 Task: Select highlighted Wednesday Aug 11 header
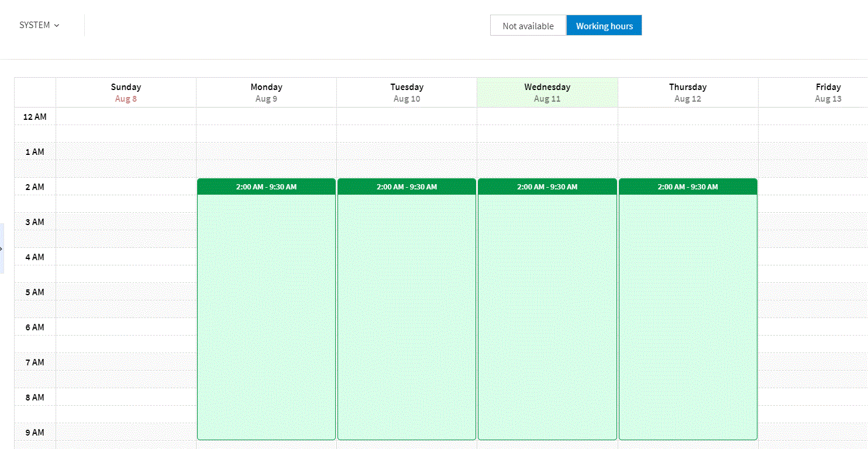[547, 92]
